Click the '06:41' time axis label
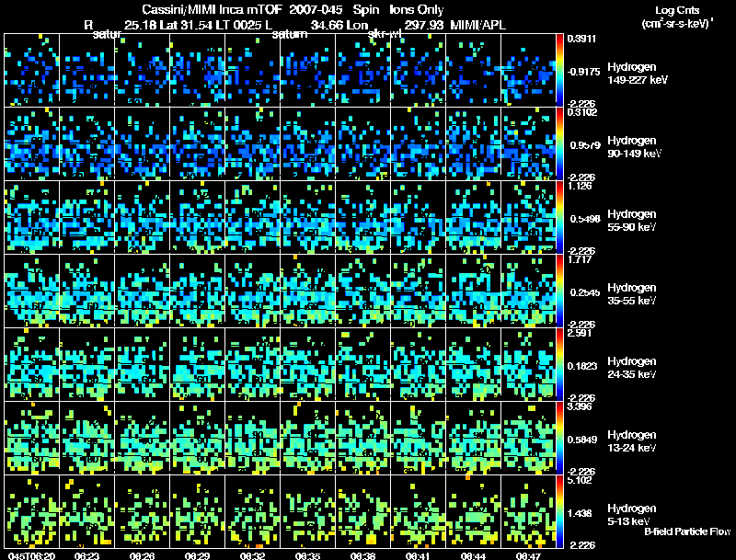Image resolution: width=736 pixels, height=560 pixels. tap(418, 555)
